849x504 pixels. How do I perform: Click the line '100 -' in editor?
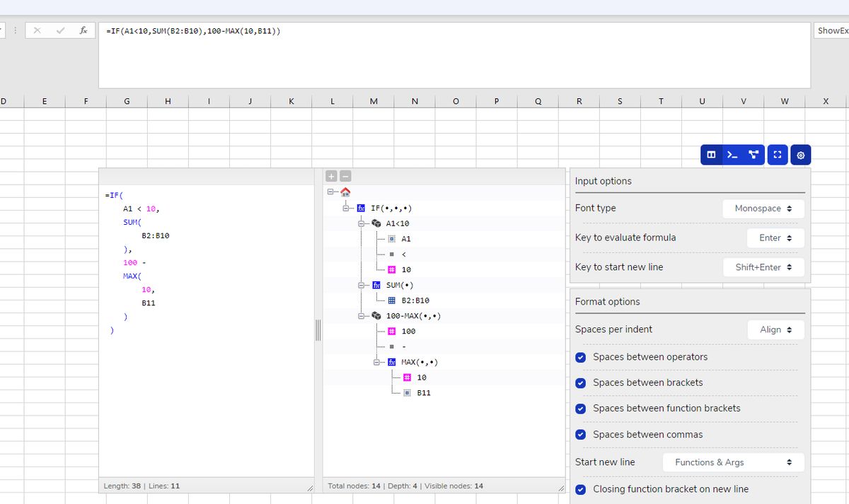(x=134, y=262)
